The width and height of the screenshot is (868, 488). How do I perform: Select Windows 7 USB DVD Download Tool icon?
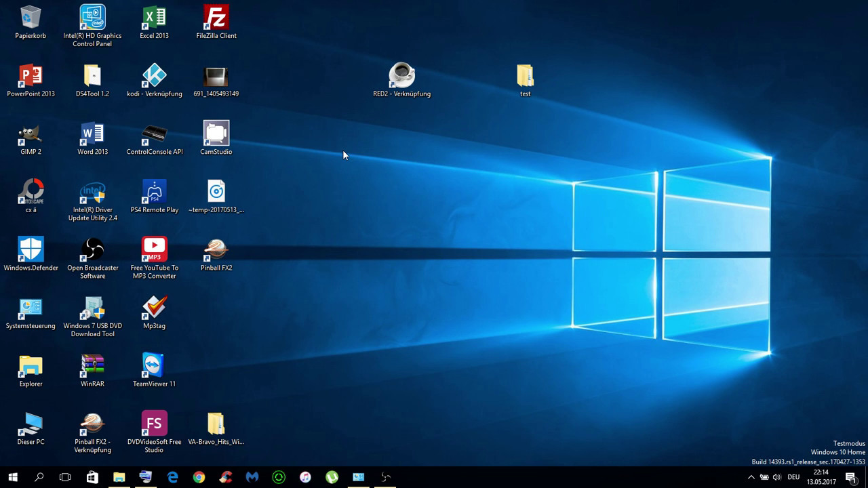[92, 308]
